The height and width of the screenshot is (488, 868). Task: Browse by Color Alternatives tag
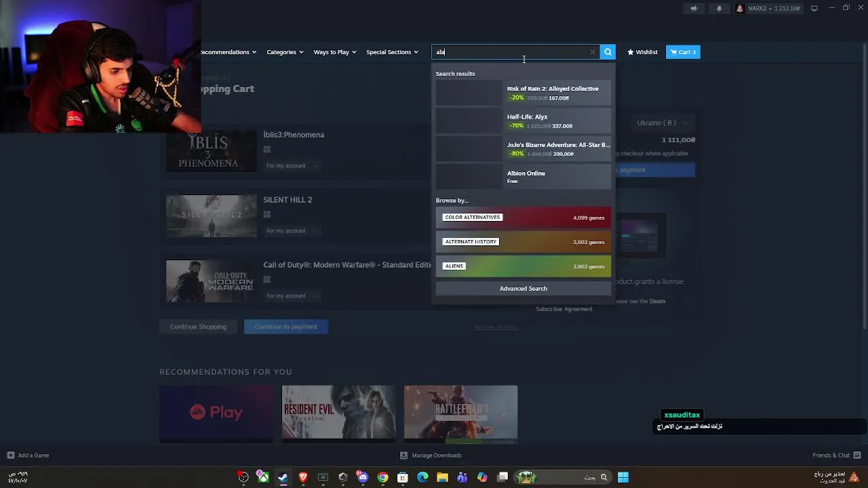click(x=523, y=218)
